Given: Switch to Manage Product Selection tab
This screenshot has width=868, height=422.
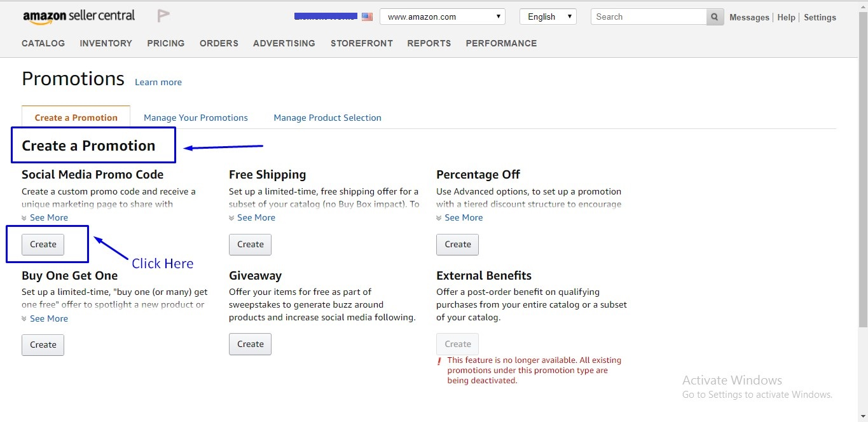Looking at the screenshot, I should point(327,118).
